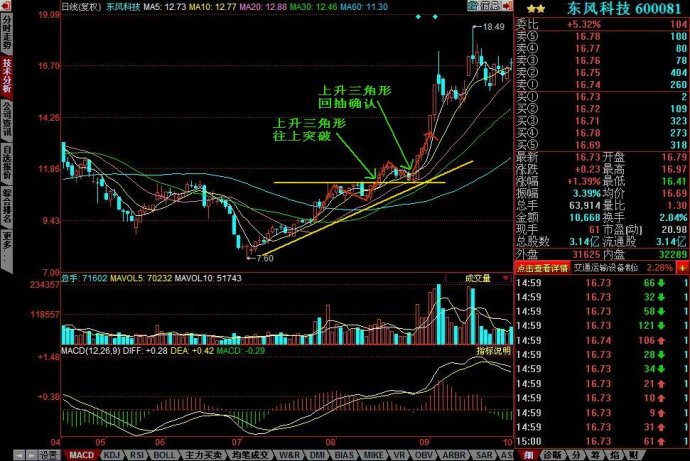
Task: Click the 卖⑤ price 16.78
Action: (x=587, y=37)
